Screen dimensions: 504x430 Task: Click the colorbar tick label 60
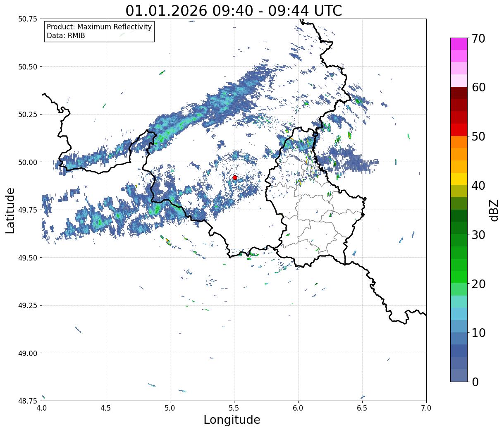(x=479, y=87)
